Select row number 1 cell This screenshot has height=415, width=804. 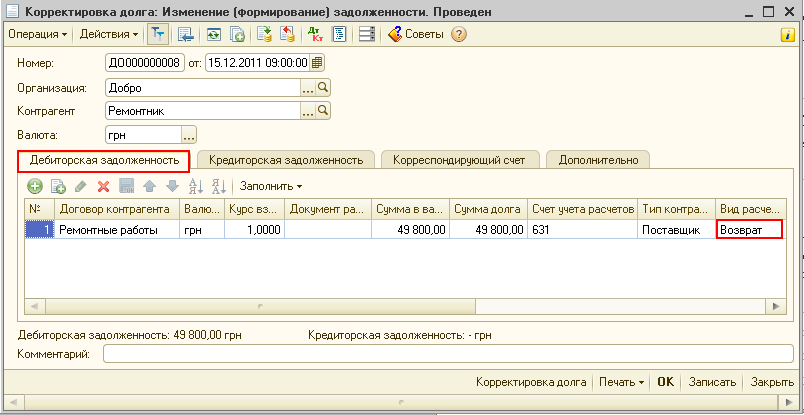39,230
